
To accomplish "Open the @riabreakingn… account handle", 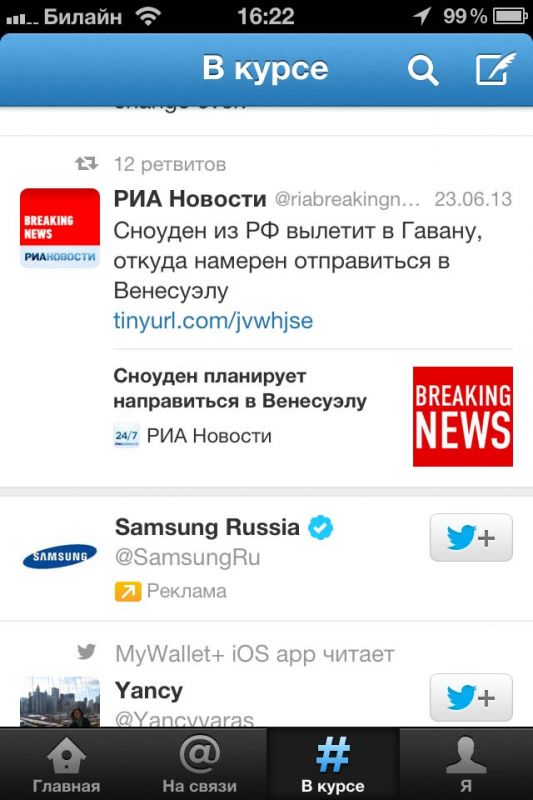I will (x=347, y=199).
